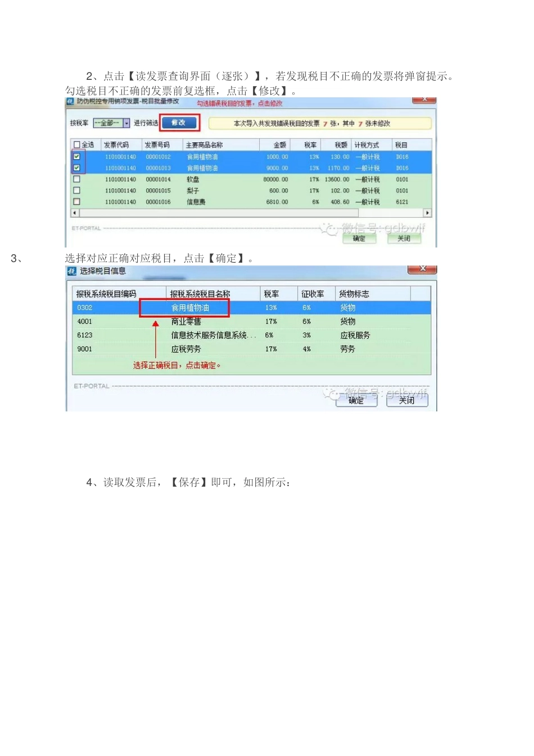Uncheck the box for invoice 00001012
Viewport: 534px width, 756px height.
click(76, 156)
